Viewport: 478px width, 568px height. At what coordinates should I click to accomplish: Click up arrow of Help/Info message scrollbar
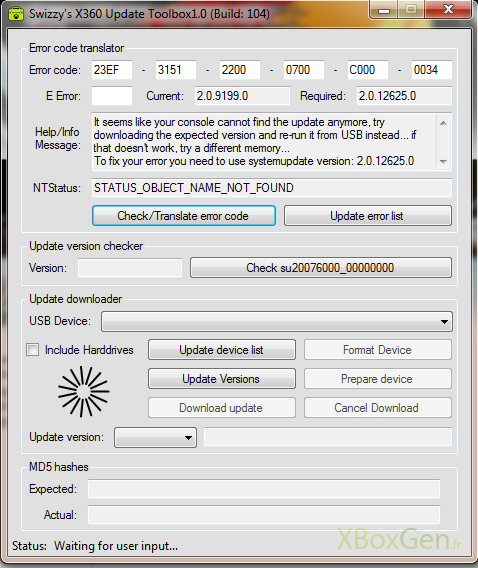[444, 123]
